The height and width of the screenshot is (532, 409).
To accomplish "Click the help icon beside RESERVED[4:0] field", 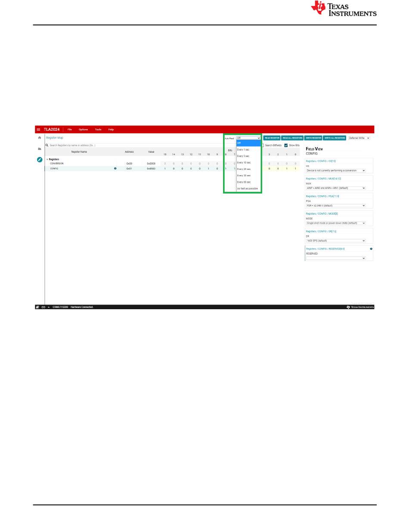I will (371, 249).
